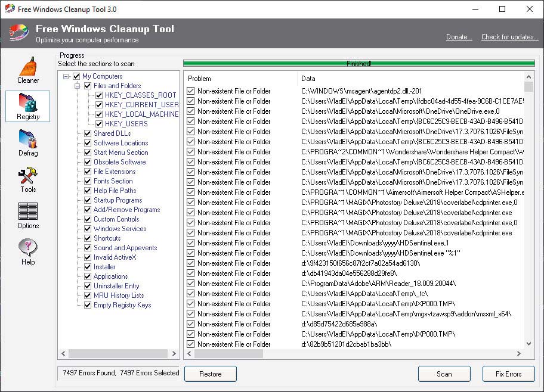544x392 pixels.
Task: Click the results horizontal scrollbar thumb
Action: tap(228, 353)
